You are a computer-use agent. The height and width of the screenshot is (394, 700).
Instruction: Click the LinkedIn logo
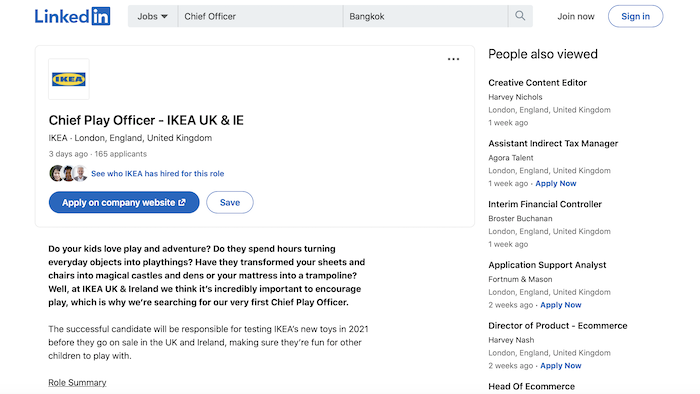[72, 17]
